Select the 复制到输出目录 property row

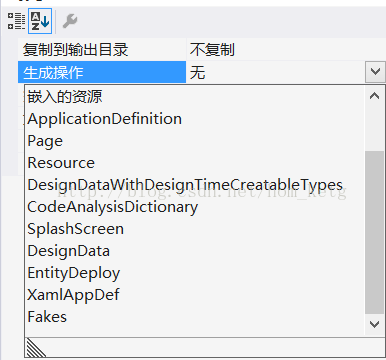pyautogui.click(x=202, y=49)
